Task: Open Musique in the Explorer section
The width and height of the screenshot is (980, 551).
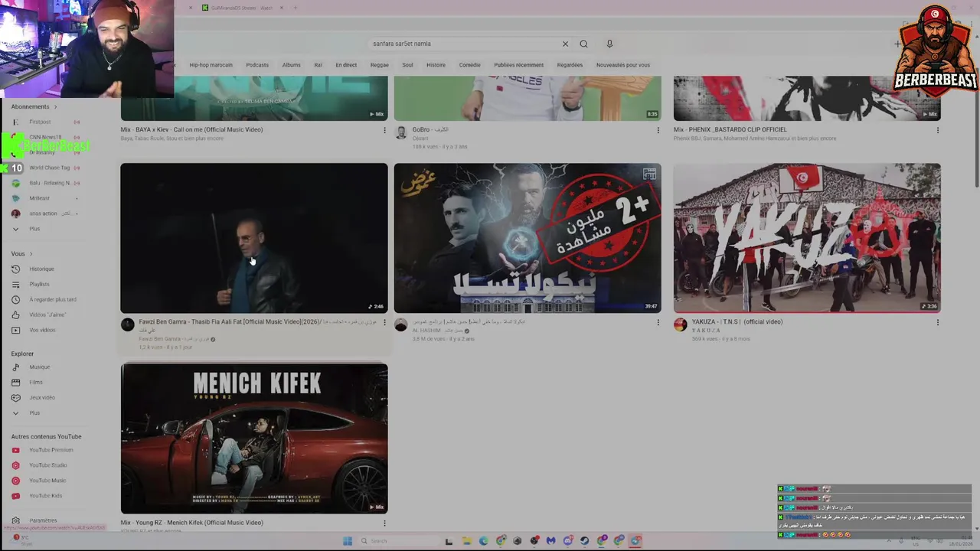Action: point(32,367)
